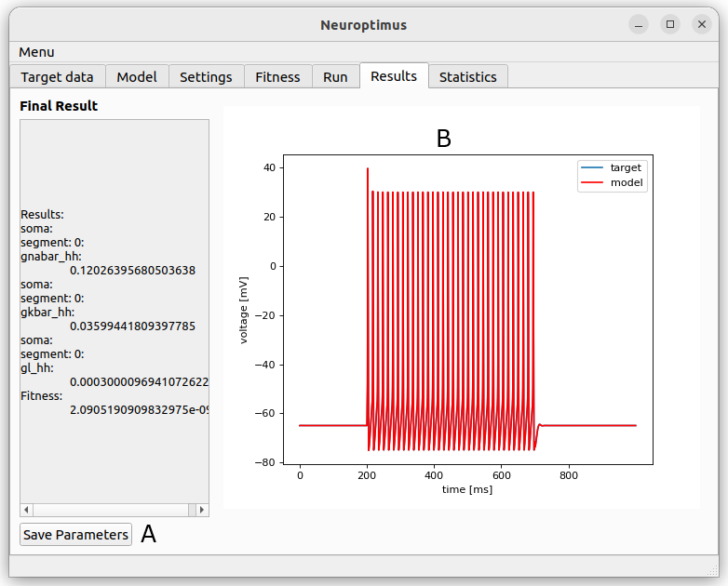
Task: Click the gnabar_hh value in results
Action: (x=132, y=271)
